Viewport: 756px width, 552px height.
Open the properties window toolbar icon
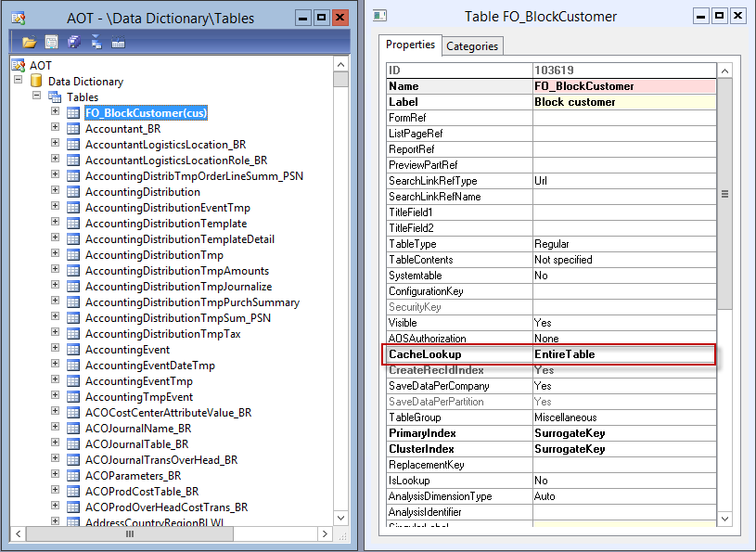pyautogui.click(x=52, y=43)
